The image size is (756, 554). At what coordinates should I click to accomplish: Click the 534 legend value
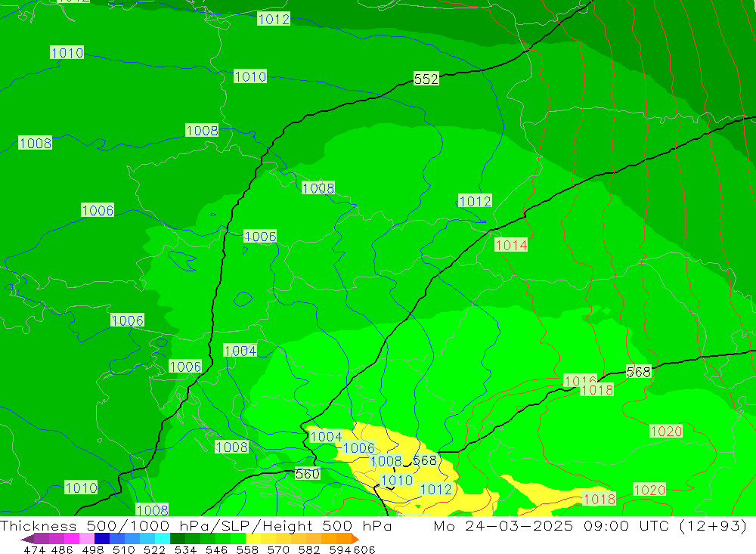(185, 549)
